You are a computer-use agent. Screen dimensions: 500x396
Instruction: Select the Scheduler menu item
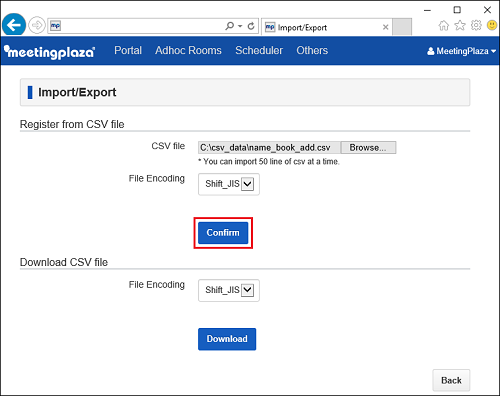click(x=259, y=50)
